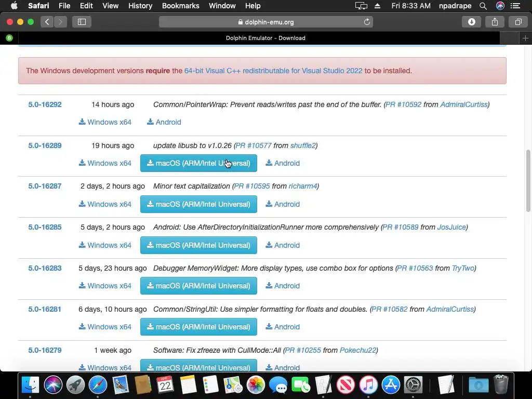Open the View menu
This screenshot has width=532, height=399.
point(110,6)
